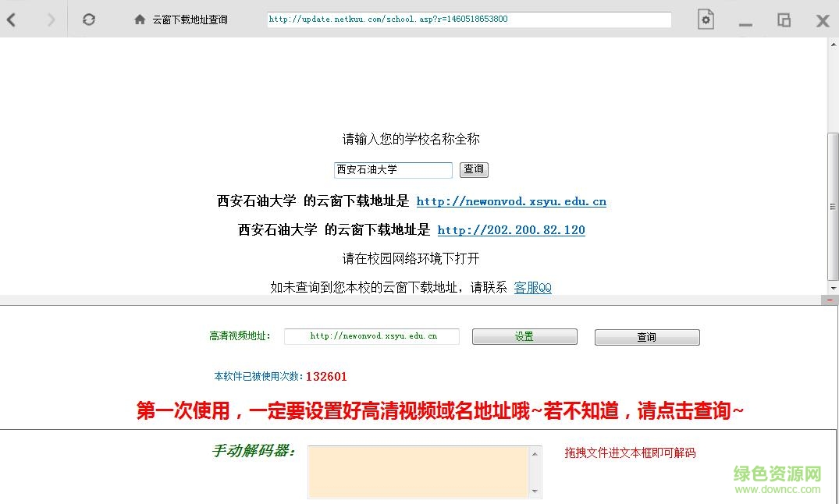Refresh the current page
The width and height of the screenshot is (839, 504).
(x=88, y=20)
